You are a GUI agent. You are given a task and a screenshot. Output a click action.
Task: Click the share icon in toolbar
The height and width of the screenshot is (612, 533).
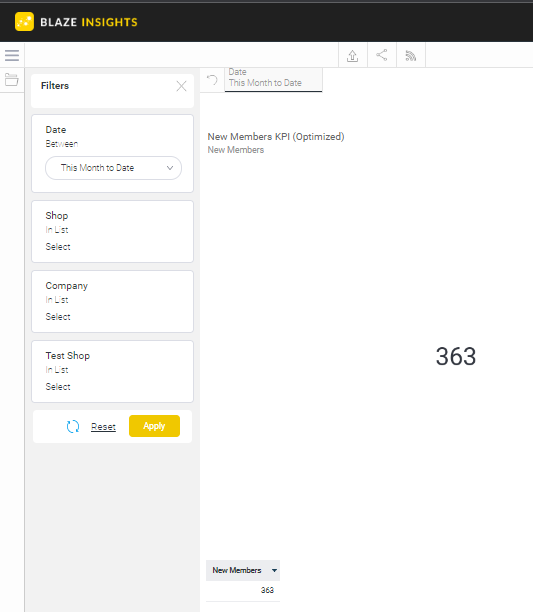coord(382,55)
